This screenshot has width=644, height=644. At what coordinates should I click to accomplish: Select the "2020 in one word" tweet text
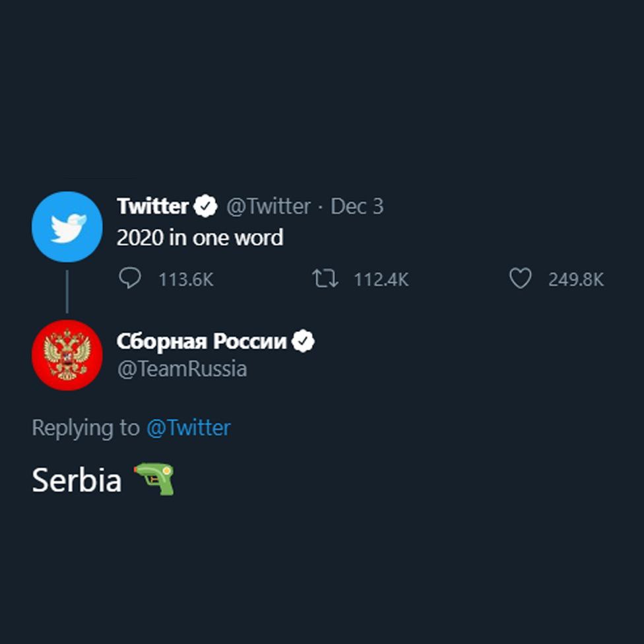pos(200,238)
